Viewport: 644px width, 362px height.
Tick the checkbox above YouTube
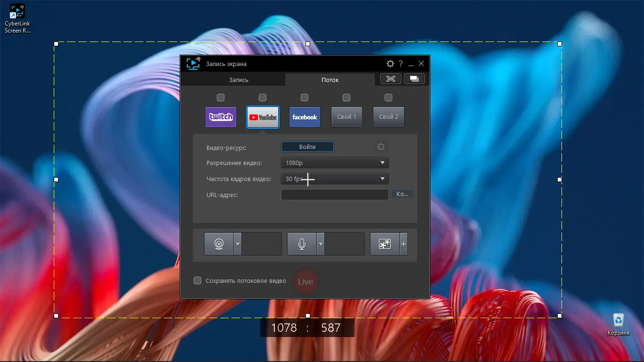point(263,98)
